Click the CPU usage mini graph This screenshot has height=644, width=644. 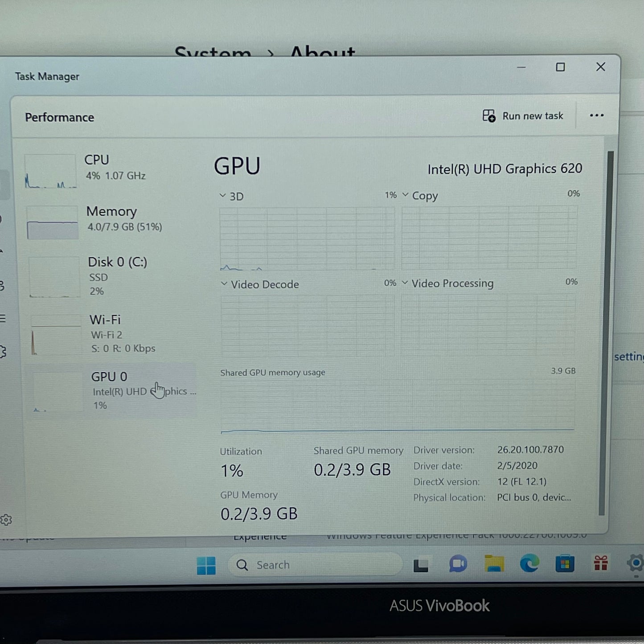[50, 171]
